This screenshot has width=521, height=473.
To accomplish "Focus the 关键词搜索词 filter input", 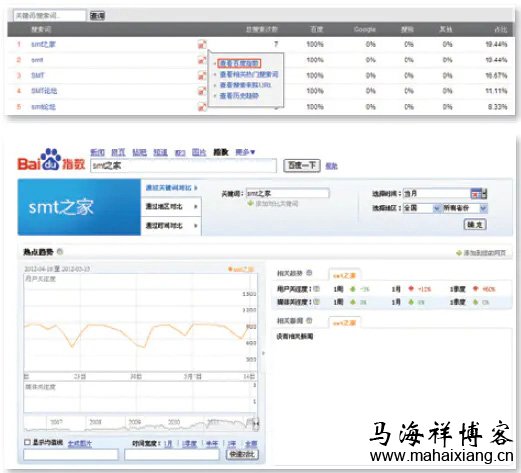I will (49, 16).
